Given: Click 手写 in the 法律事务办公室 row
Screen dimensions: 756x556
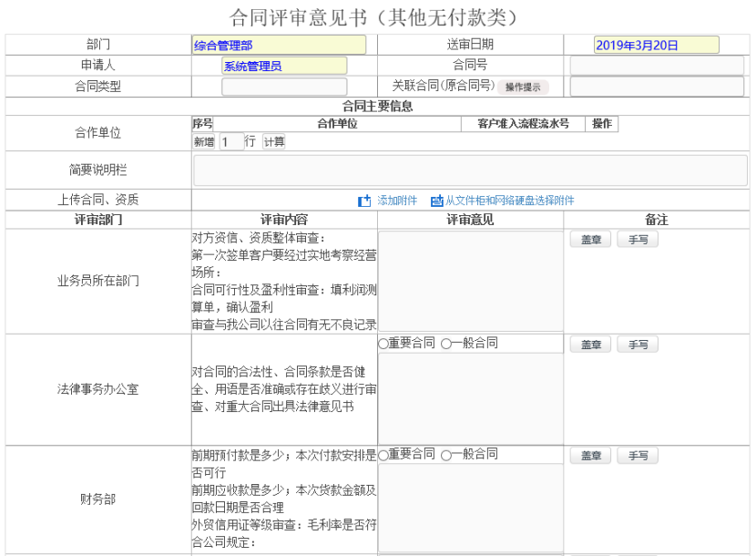Looking at the screenshot, I should pos(637,345).
